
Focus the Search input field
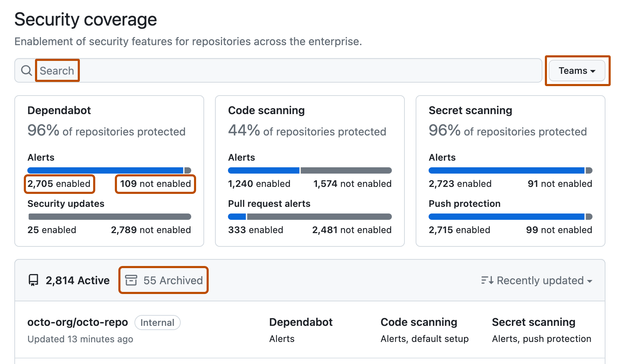[x=278, y=71]
